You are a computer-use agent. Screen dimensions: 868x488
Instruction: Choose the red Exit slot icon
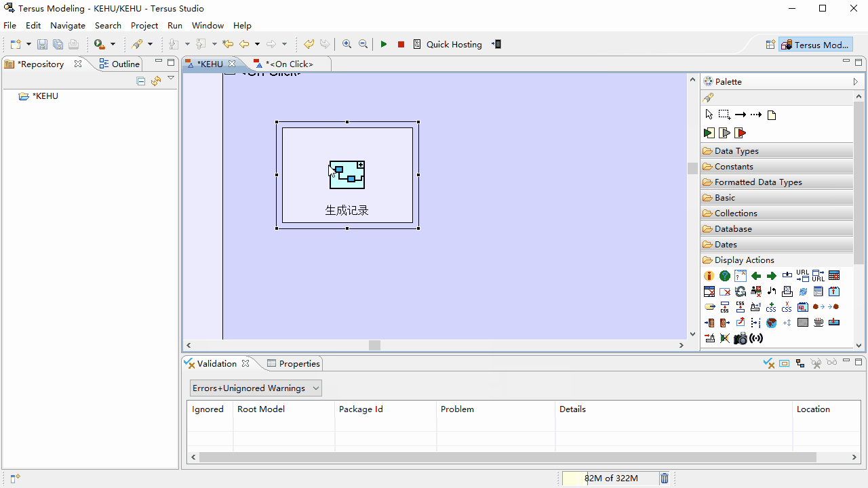tap(740, 133)
